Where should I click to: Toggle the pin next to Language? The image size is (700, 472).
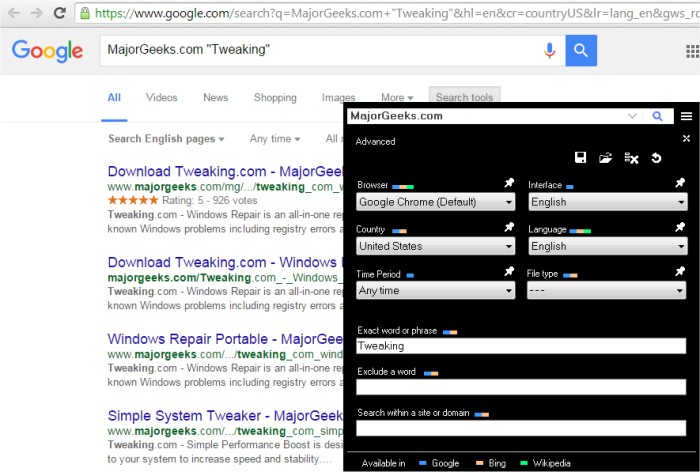click(680, 227)
